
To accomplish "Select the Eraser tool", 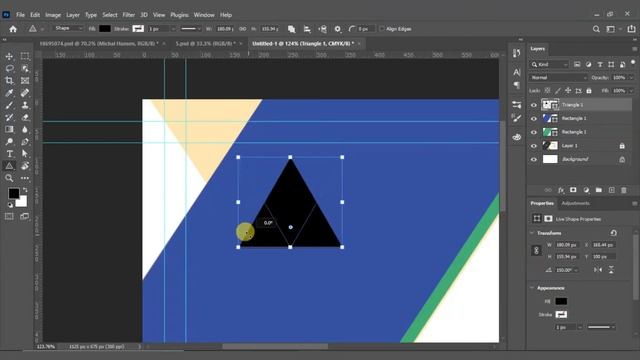I will (25, 117).
